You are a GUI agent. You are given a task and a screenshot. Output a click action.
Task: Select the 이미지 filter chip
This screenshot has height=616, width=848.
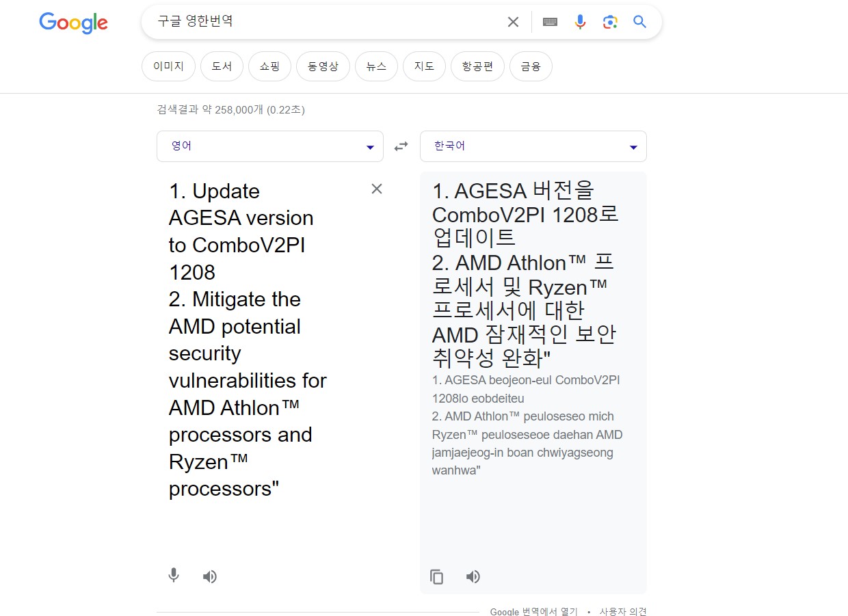pyautogui.click(x=168, y=66)
